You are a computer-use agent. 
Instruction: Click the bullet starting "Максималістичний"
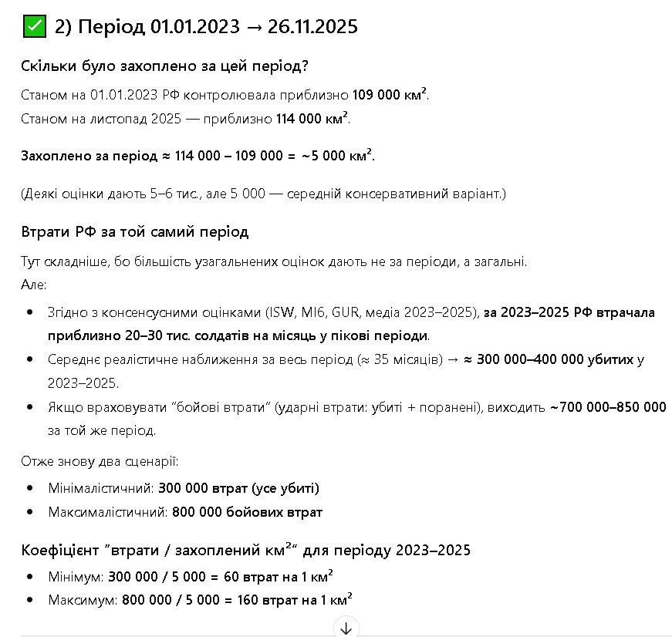click(x=185, y=512)
